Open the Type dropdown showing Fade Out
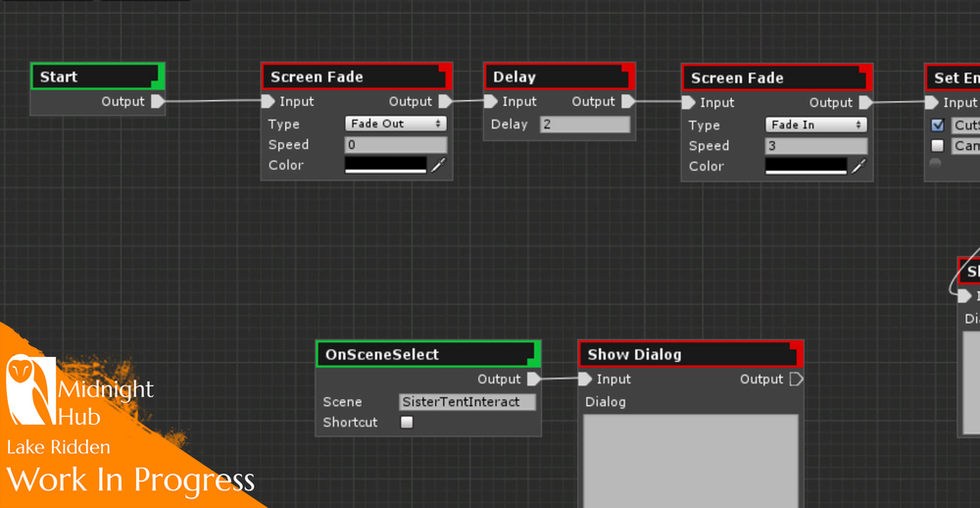Viewport: 980px width, 508px height. [396, 124]
